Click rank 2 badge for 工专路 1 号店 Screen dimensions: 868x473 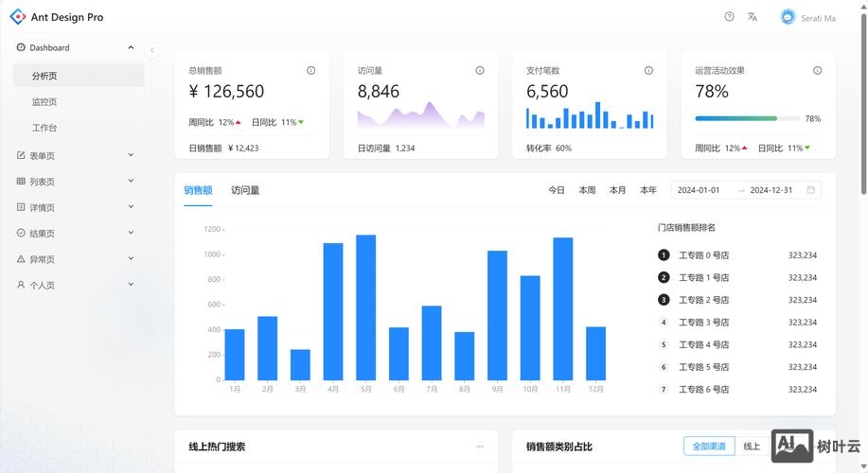point(664,277)
